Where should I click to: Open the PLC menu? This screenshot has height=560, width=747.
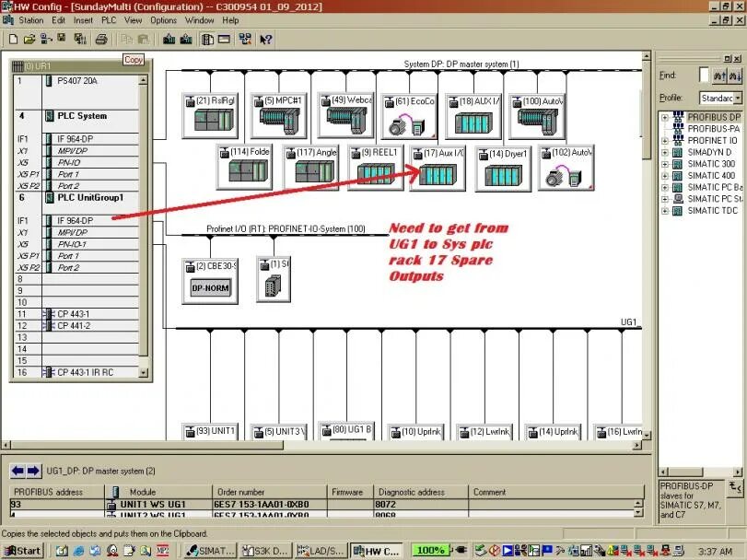click(x=109, y=20)
